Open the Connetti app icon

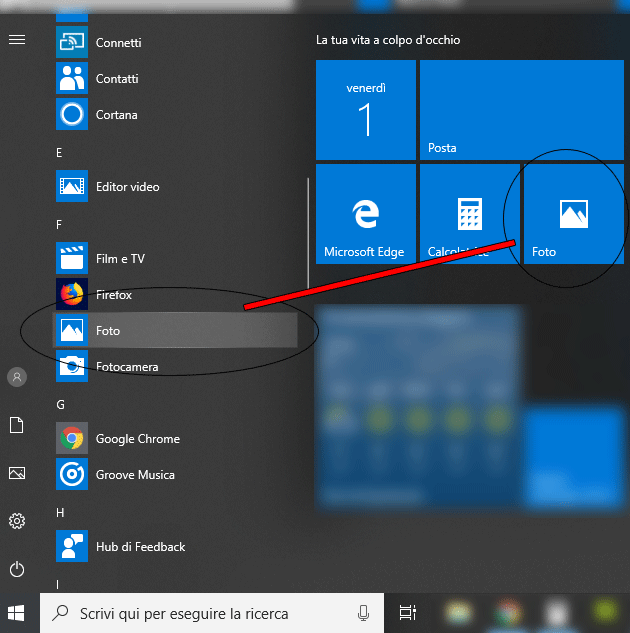pos(72,43)
